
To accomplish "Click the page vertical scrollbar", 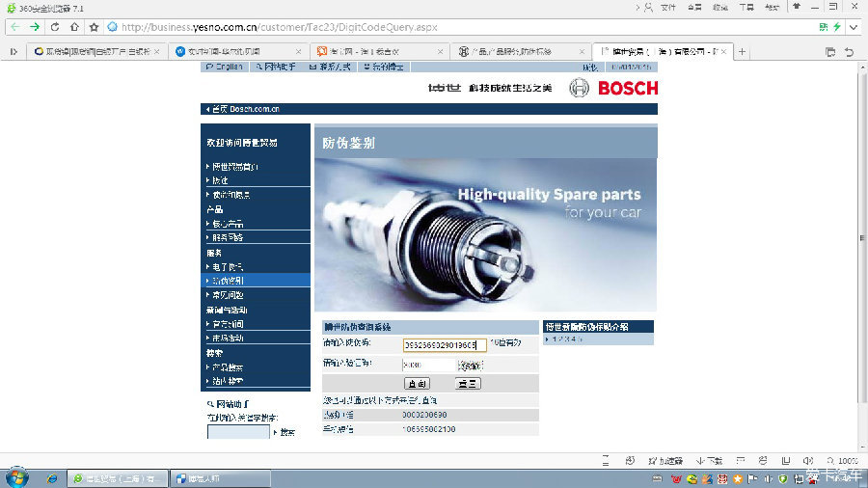I will coord(862,238).
